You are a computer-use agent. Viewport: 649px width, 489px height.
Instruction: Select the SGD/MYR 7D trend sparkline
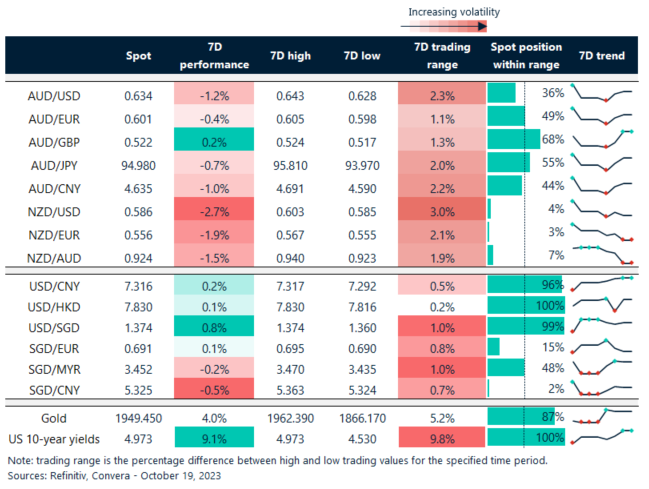pos(603,368)
